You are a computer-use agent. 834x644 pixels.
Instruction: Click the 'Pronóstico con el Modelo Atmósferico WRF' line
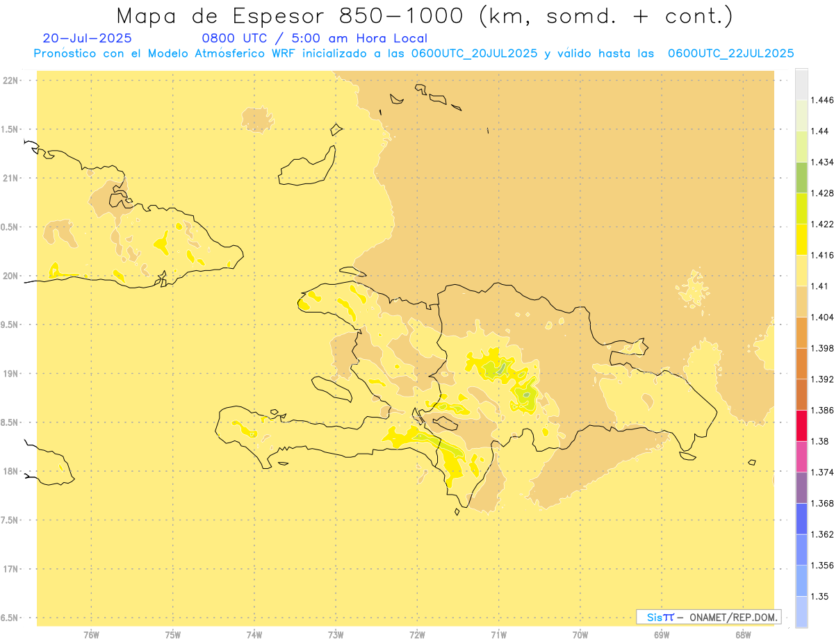click(x=414, y=53)
